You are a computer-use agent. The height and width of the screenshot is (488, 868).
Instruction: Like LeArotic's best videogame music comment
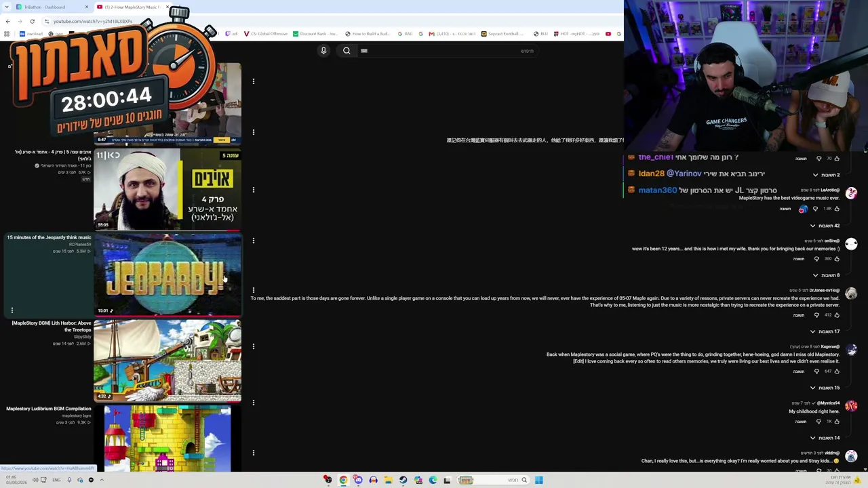pyautogui.click(x=837, y=209)
